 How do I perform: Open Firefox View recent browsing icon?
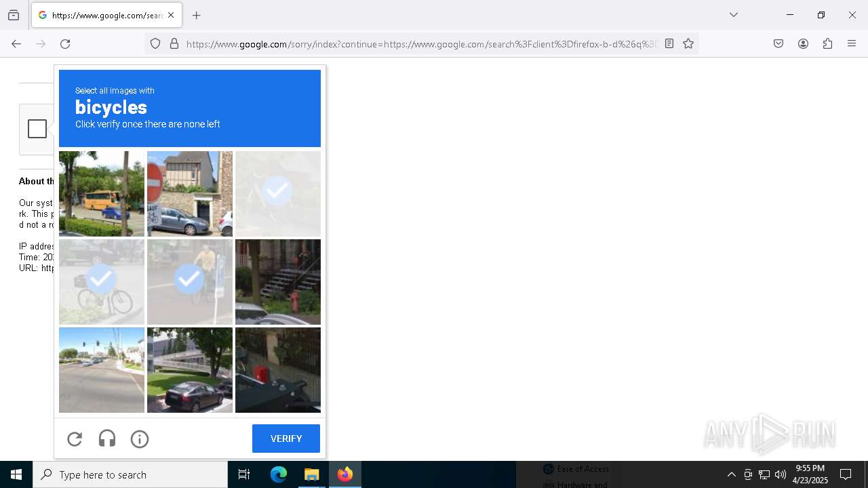(14, 15)
